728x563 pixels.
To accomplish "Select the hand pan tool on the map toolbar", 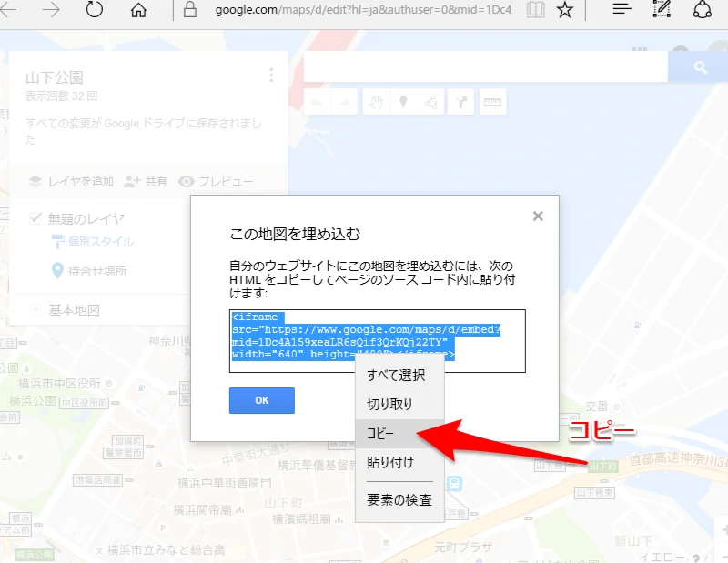I will pos(377,101).
